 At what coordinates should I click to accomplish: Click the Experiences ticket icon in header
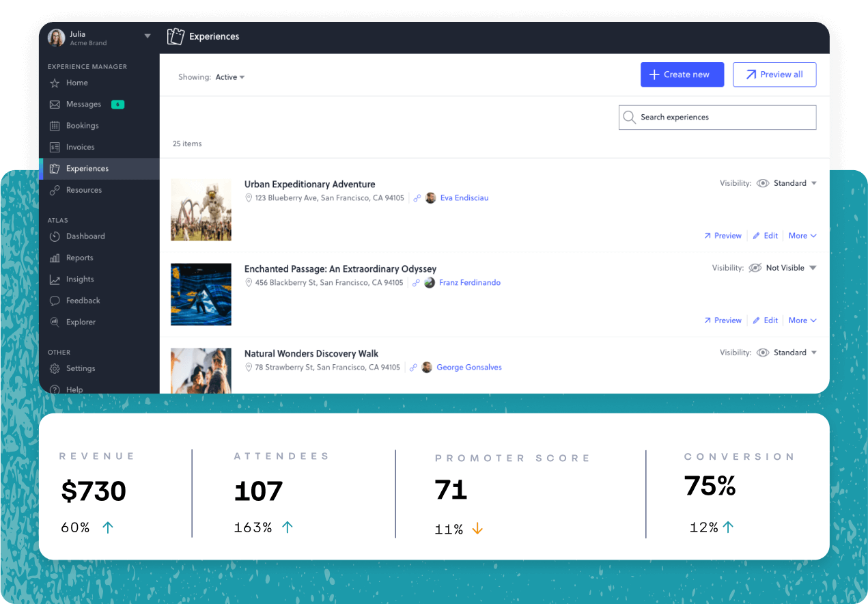click(176, 36)
